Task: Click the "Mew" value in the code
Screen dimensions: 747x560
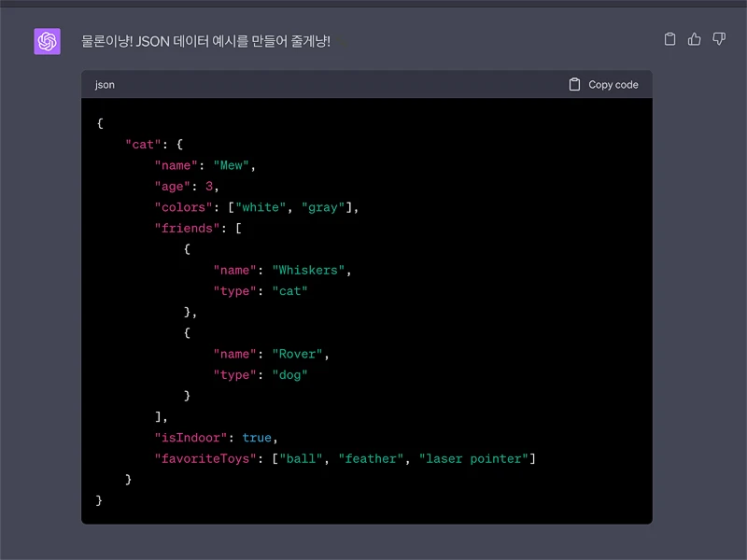Action: tap(231, 165)
